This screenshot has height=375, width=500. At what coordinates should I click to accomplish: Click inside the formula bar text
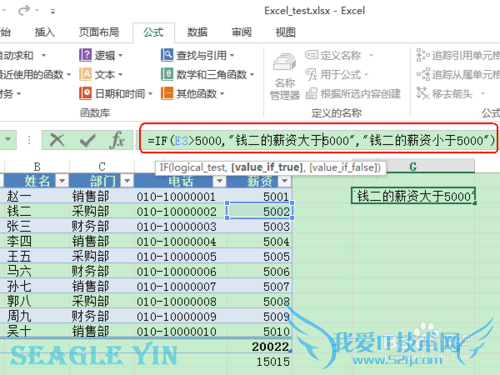point(321,140)
